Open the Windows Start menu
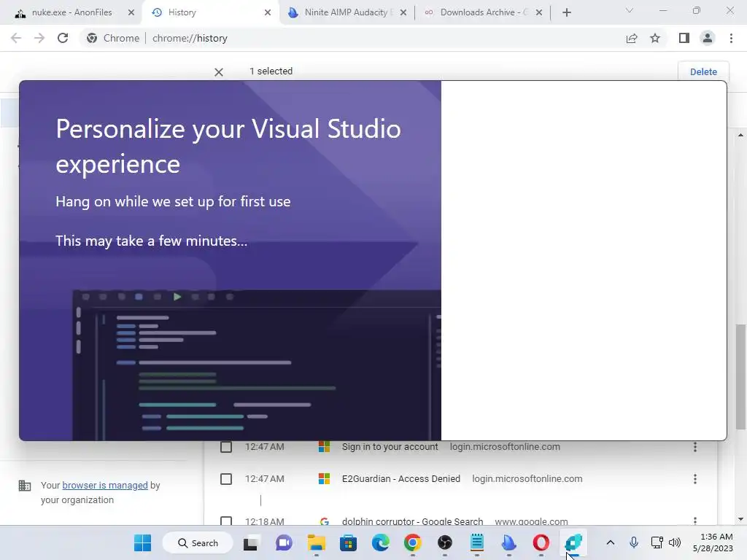The image size is (747, 560). pyautogui.click(x=142, y=542)
